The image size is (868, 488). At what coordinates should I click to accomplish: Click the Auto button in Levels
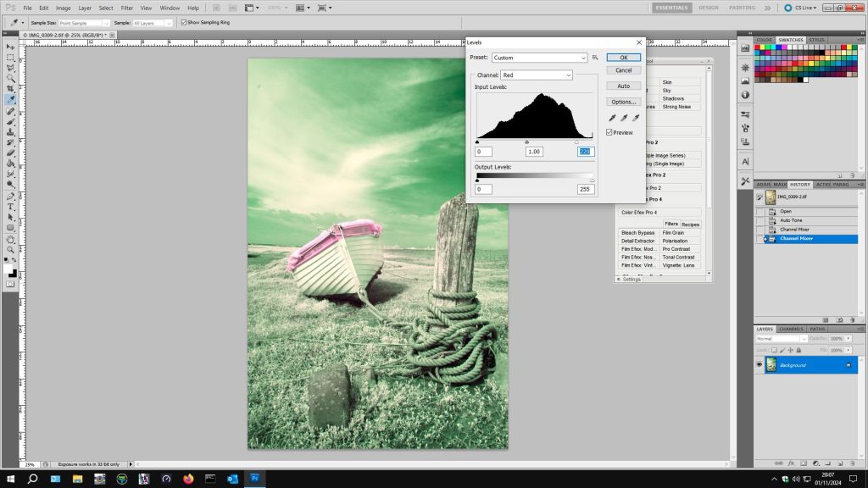coord(623,86)
